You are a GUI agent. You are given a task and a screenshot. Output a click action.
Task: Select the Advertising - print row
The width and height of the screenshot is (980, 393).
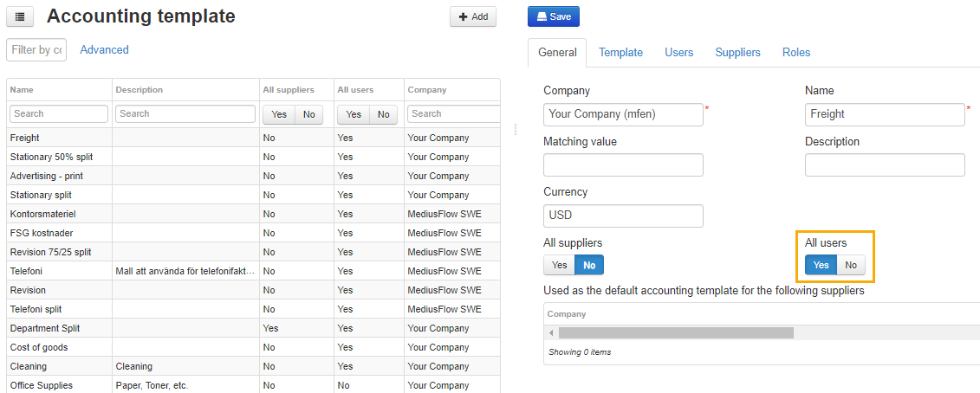click(x=253, y=176)
